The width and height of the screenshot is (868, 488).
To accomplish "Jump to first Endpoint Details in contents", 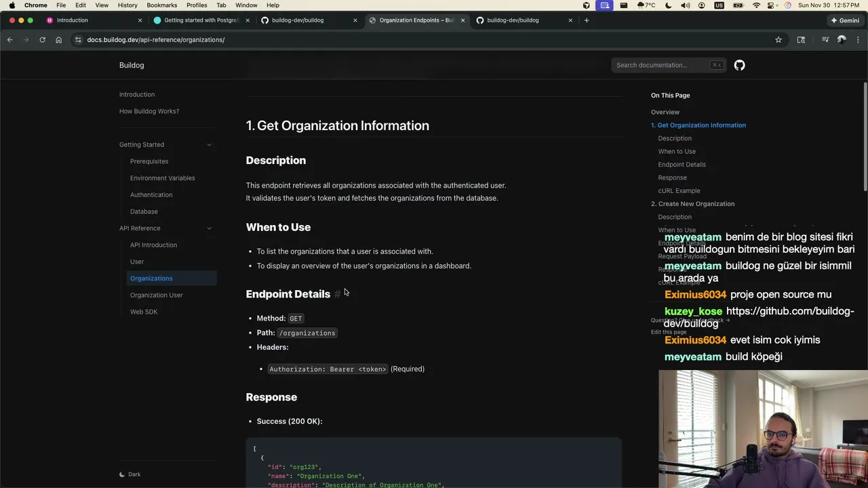I will tap(682, 165).
